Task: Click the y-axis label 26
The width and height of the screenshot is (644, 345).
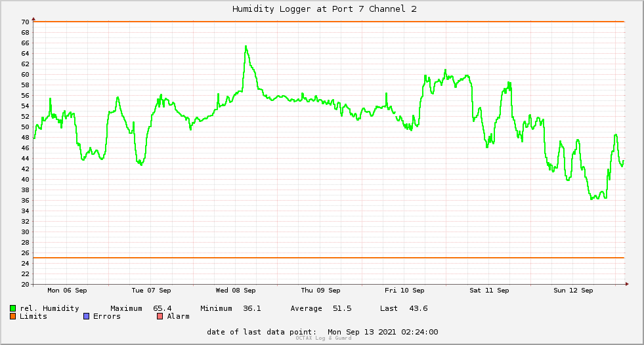Action: tap(25, 253)
